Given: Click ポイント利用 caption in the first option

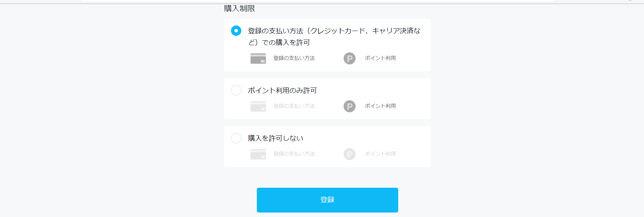Looking at the screenshot, I should coord(380,58).
